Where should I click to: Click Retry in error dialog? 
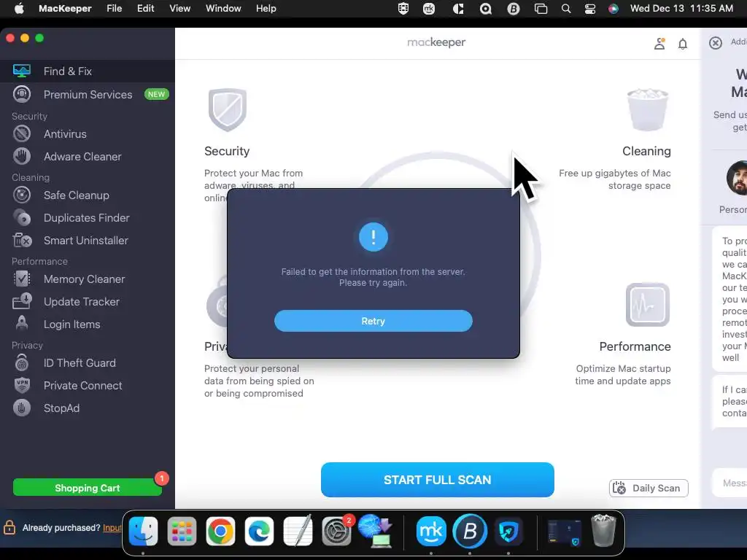pos(373,321)
